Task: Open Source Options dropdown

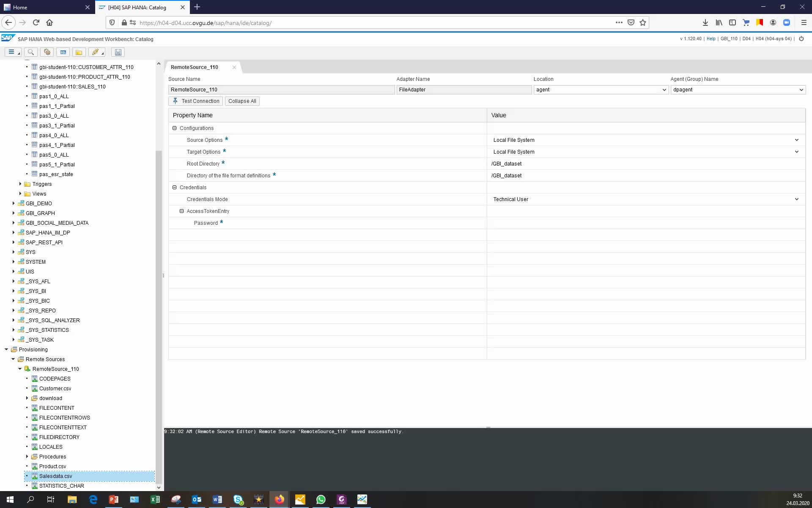Action: click(796, 140)
